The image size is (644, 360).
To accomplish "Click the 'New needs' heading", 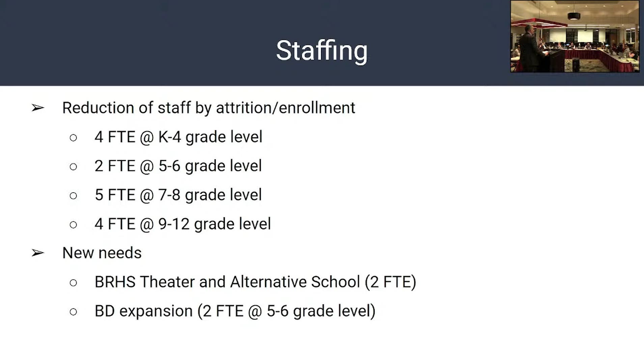I will coord(102,253).
